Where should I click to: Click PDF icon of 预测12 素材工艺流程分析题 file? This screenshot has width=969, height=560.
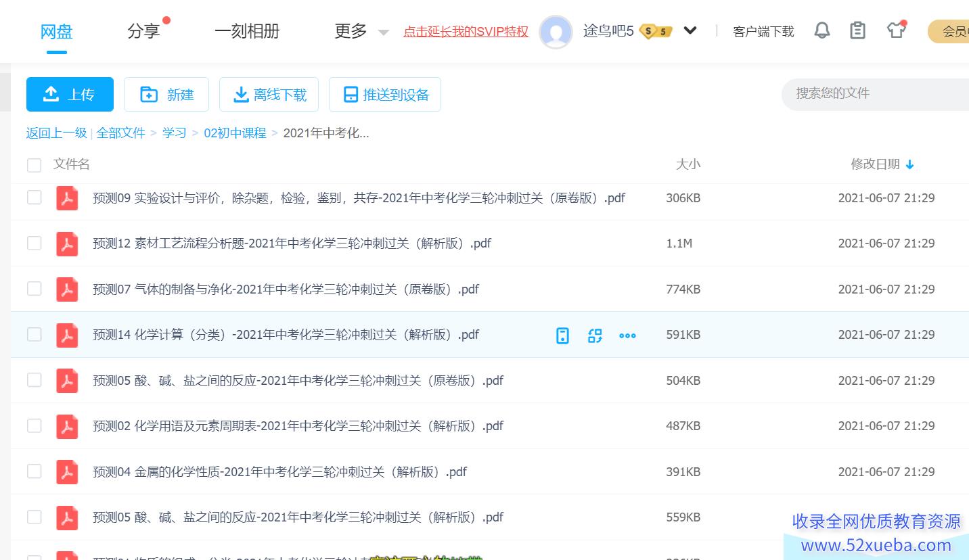pos(67,243)
